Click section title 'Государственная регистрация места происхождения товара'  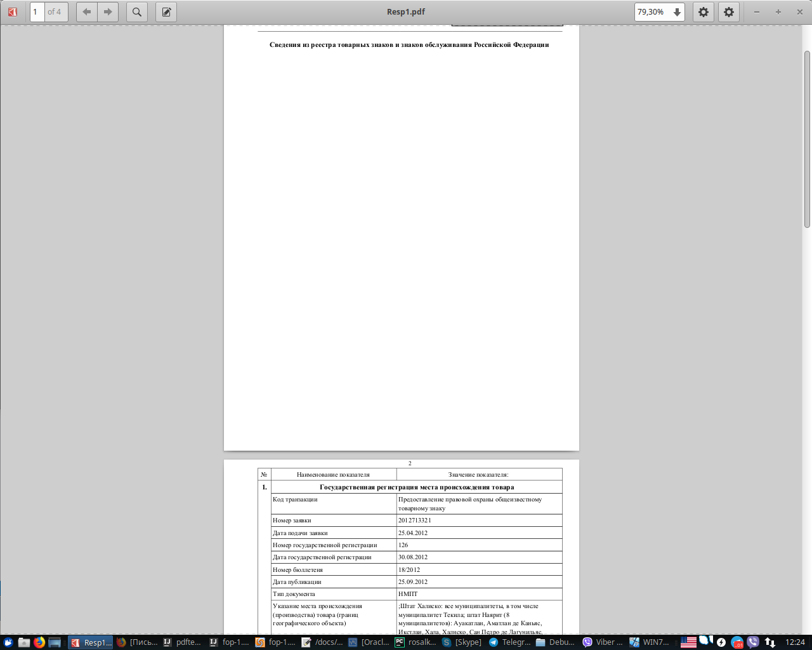[417, 487]
